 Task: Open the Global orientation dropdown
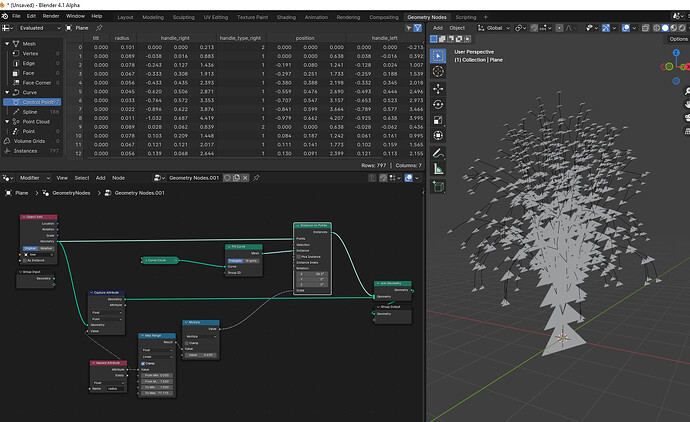(x=494, y=28)
